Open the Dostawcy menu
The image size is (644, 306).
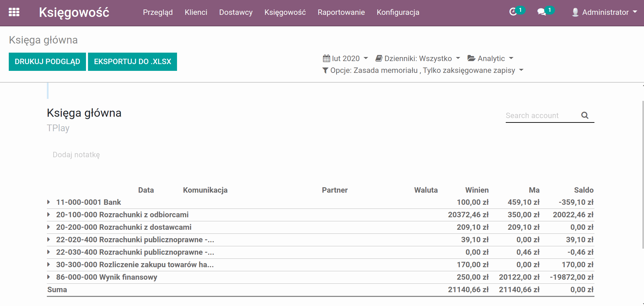(x=236, y=12)
